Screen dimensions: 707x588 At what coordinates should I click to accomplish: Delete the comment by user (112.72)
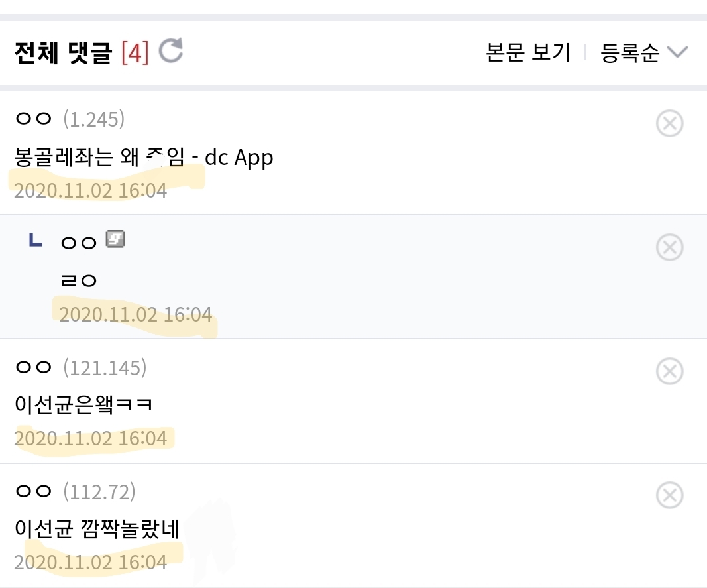[669, 495]
